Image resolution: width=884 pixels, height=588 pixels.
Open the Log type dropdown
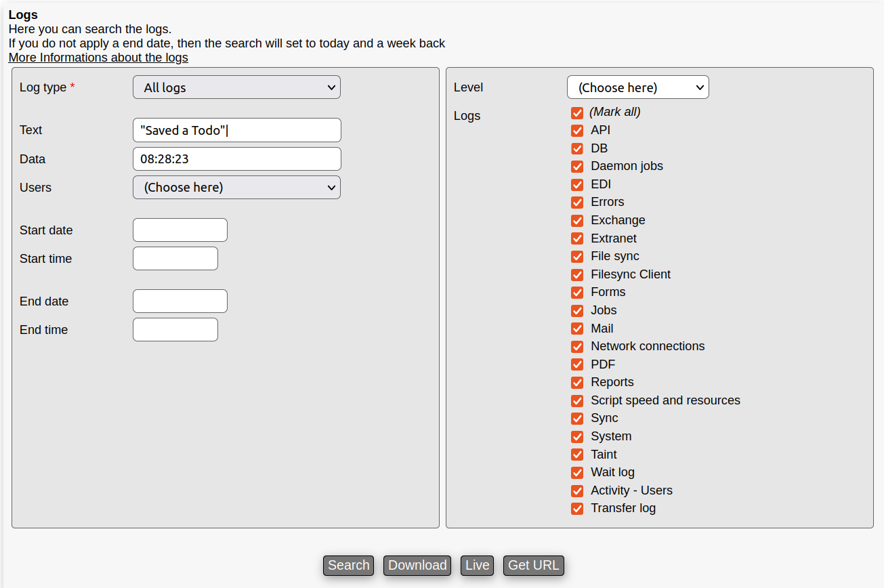236,87
